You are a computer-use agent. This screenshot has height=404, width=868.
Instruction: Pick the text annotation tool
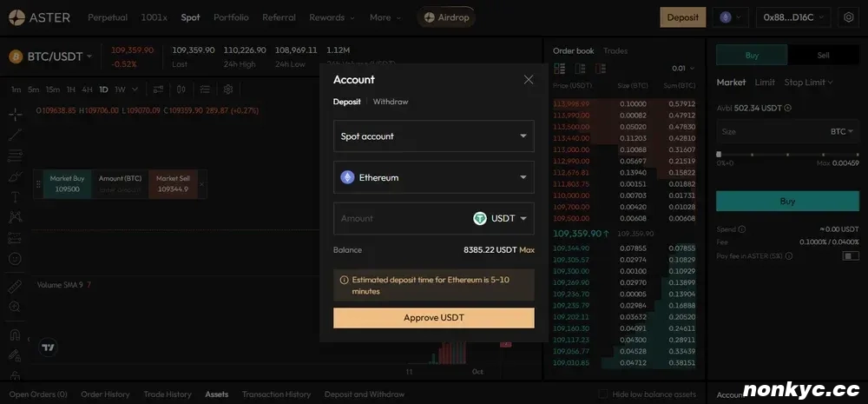pos(15,196)
